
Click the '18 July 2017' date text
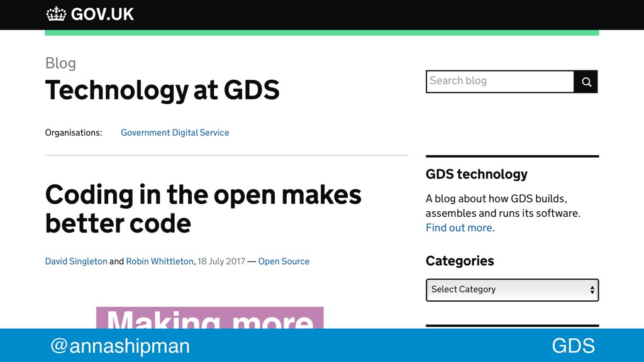point(221,261)
